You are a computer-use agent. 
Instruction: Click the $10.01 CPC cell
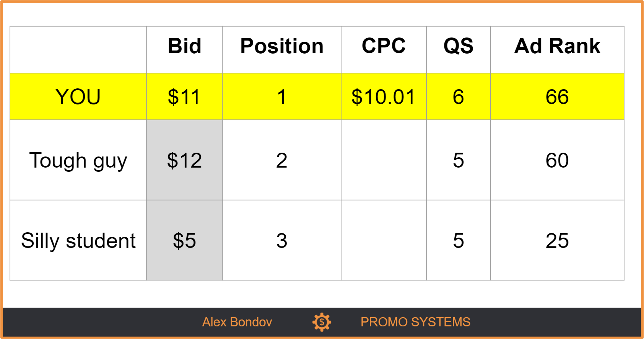[384, 96]
